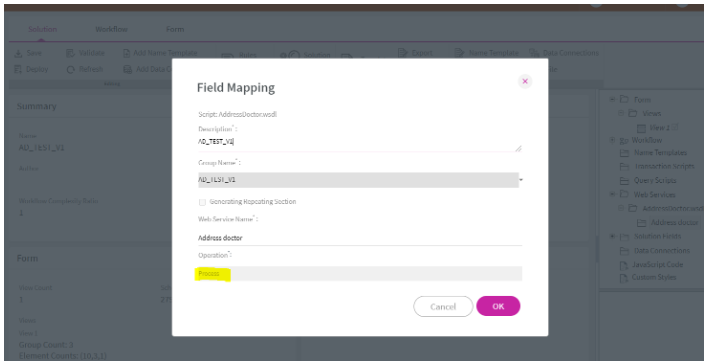Viewport: 709px width, 364px height.
Task: Click the Custom Styles file icon
Action: click(x=624, y=278)
